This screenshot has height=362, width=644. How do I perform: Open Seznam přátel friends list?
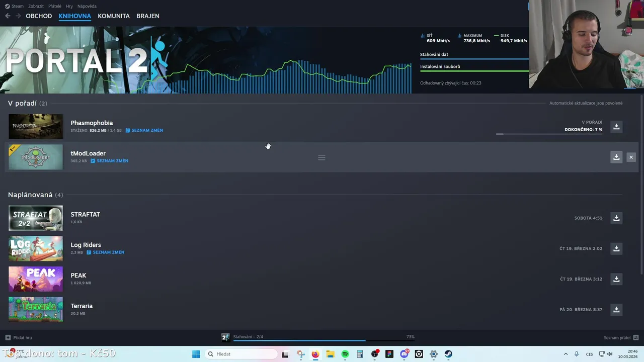pyautogui.click(x=621, y=337)
